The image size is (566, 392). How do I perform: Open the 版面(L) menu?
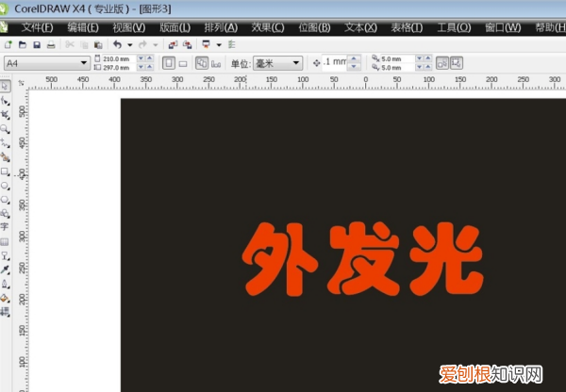[x=175, y=27]
